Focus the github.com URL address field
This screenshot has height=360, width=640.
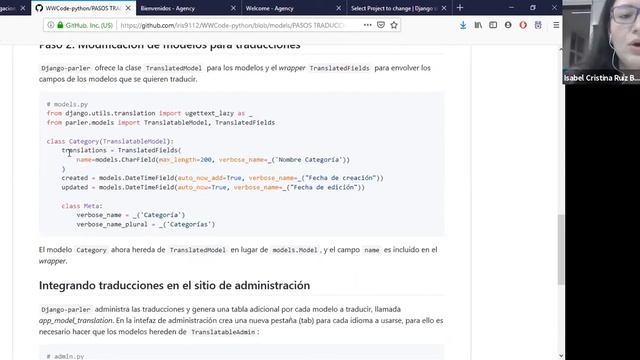233,25
